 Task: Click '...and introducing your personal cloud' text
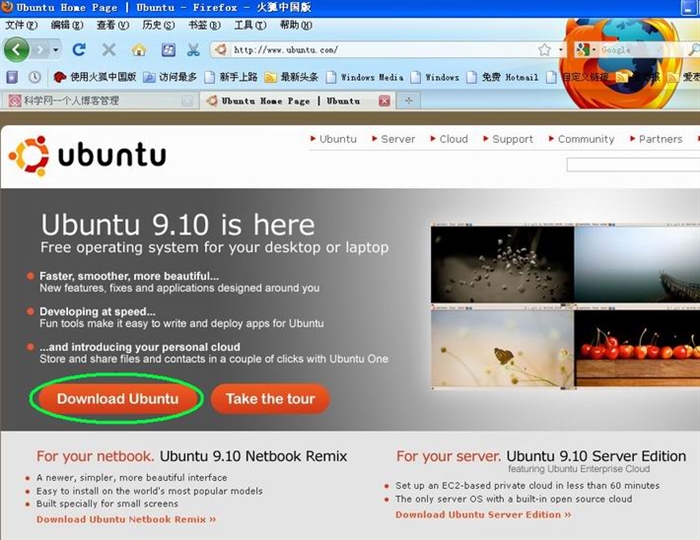point(140,347)
